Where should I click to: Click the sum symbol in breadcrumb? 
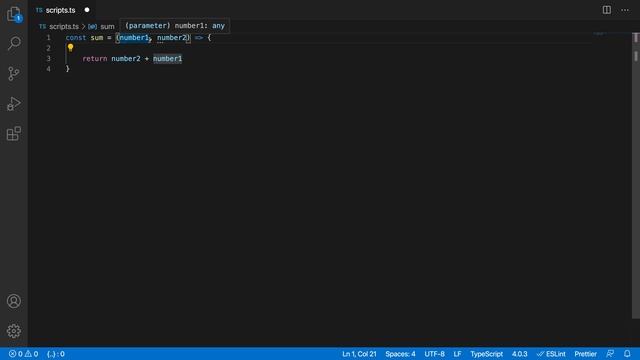click(x=107, y=27)
